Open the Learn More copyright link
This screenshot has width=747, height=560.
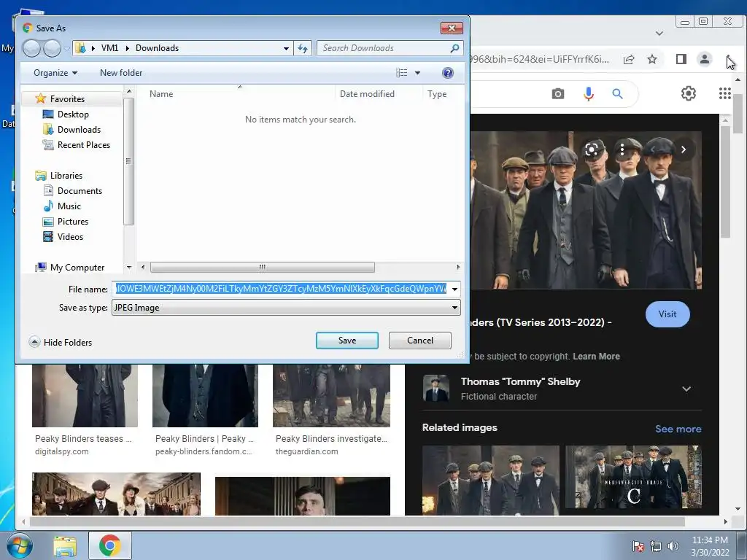596,356
